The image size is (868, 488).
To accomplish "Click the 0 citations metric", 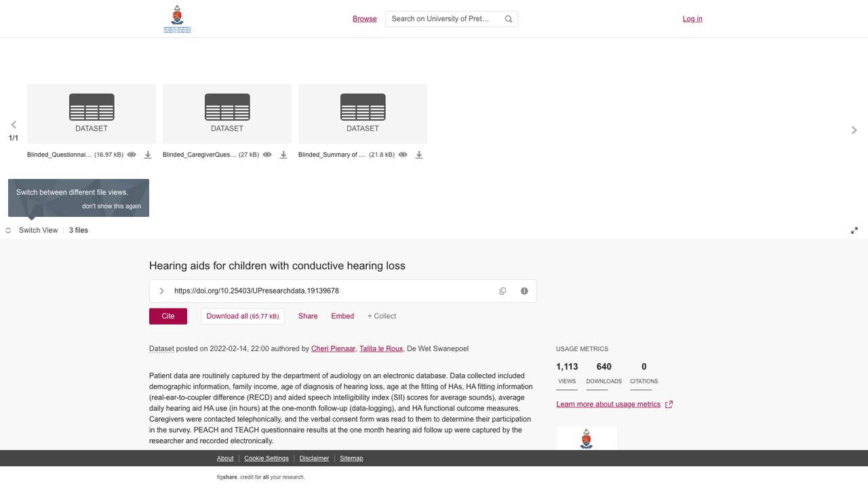I will (x=644, y=374).
